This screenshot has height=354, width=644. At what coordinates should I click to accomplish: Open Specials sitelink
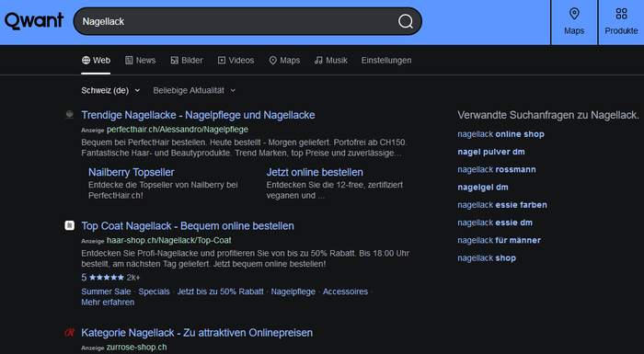(154, 291)
